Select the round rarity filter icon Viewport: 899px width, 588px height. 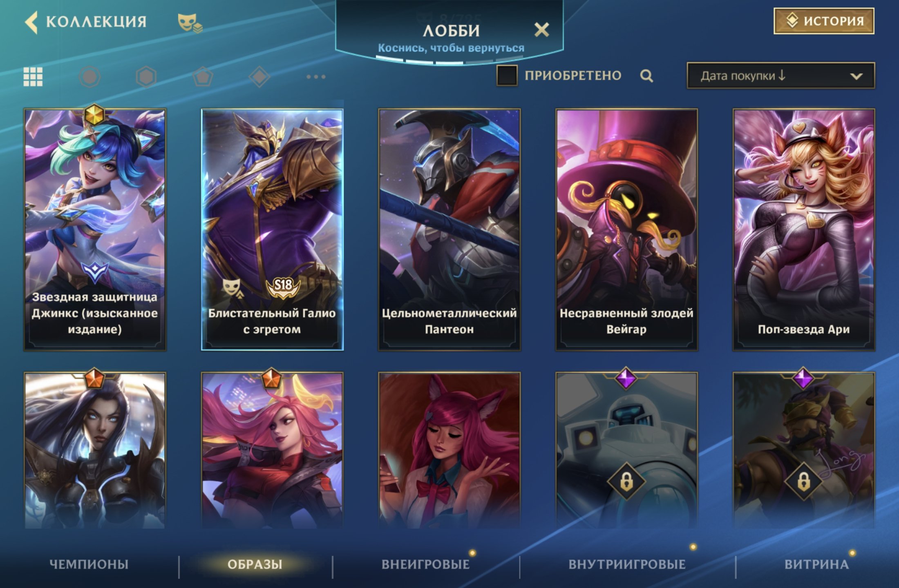tap(89, 77)
